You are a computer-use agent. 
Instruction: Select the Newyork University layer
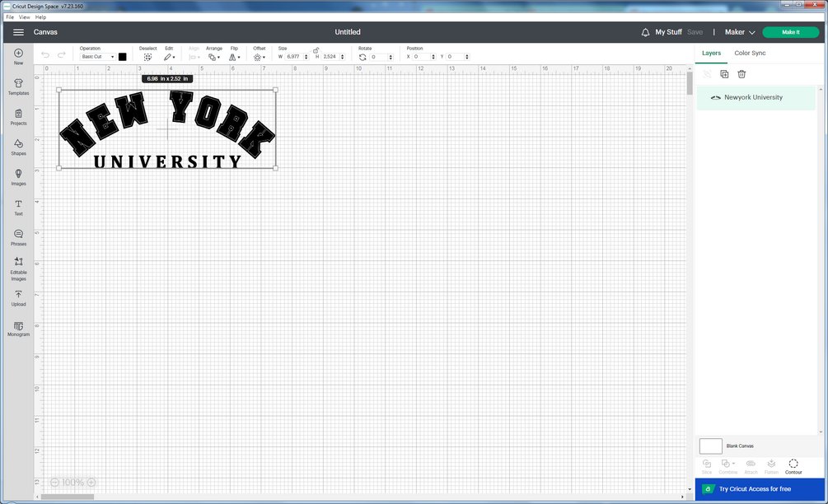point(756,98)
